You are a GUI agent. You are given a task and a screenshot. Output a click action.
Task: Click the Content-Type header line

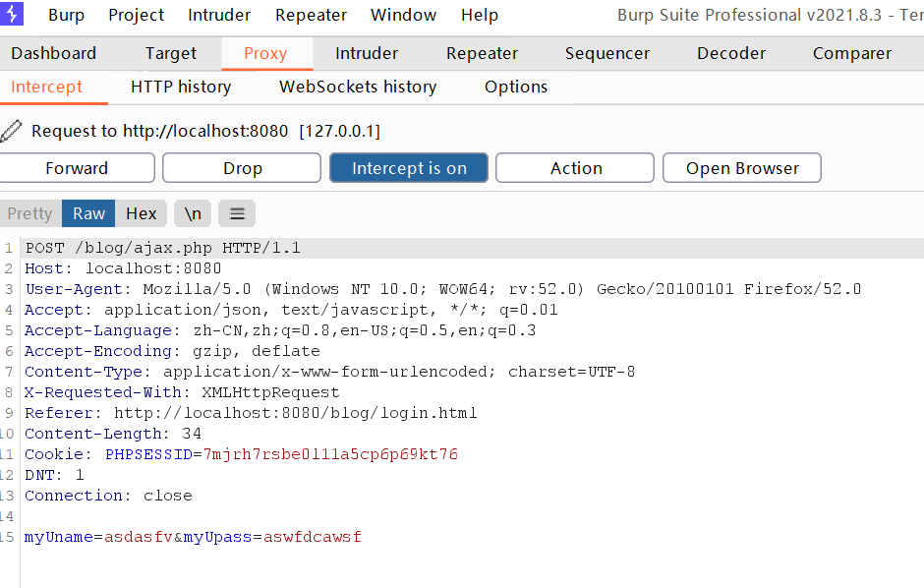coord(330,372)
